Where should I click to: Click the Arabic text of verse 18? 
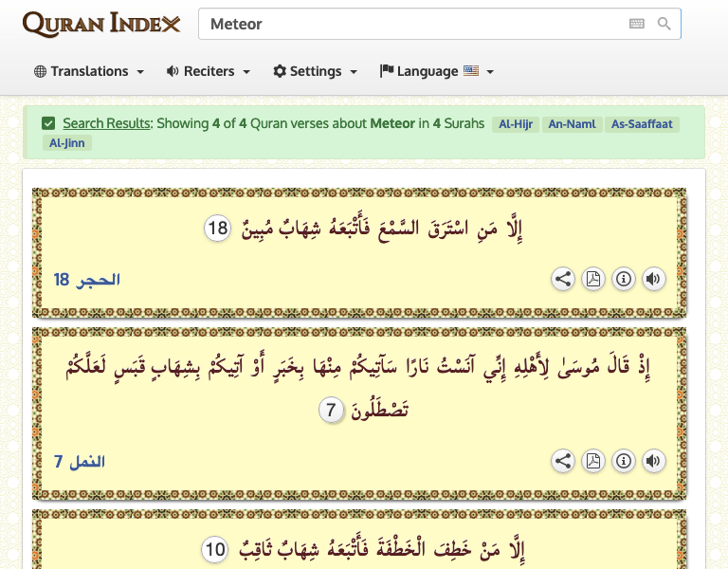coord(382,228)
